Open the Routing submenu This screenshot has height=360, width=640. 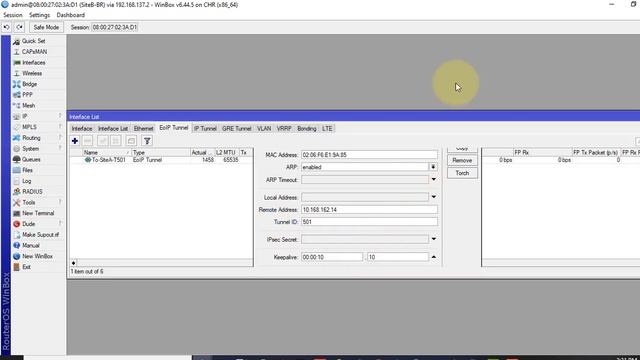coord(31,138)
